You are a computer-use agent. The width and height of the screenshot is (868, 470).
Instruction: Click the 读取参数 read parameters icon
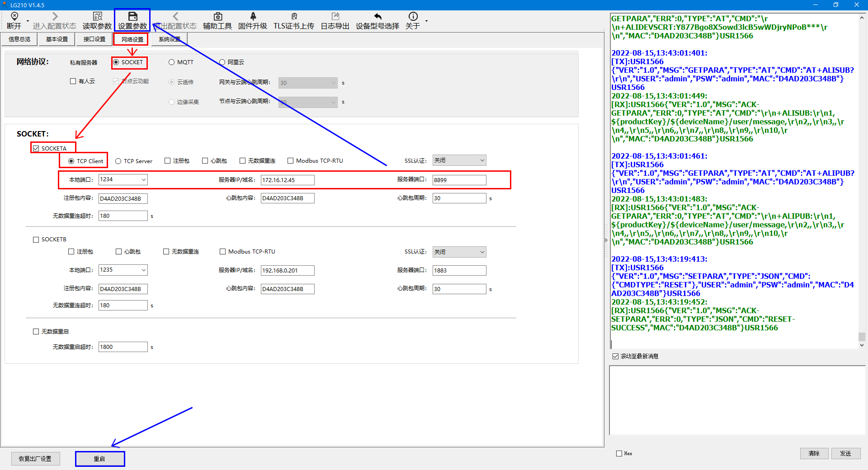point(97,17)
